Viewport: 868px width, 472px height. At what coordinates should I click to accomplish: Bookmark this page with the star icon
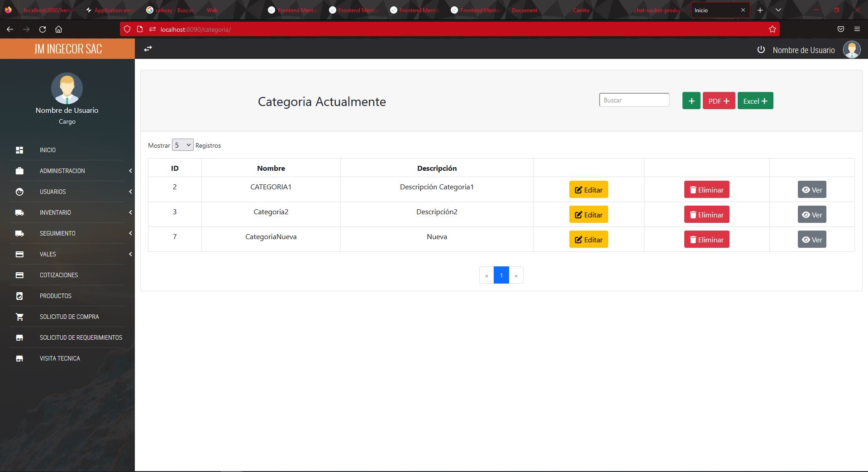(x=772, y=29)
